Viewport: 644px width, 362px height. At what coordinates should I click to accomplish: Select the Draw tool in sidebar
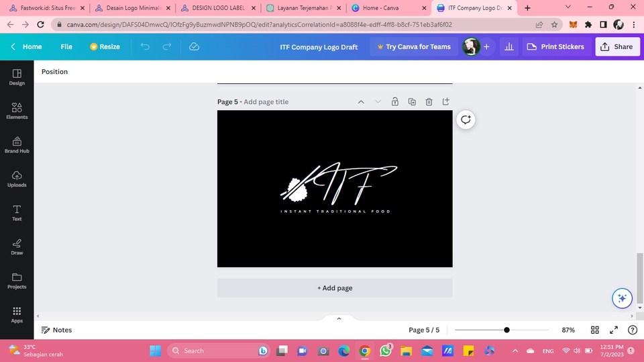point(17,247)
